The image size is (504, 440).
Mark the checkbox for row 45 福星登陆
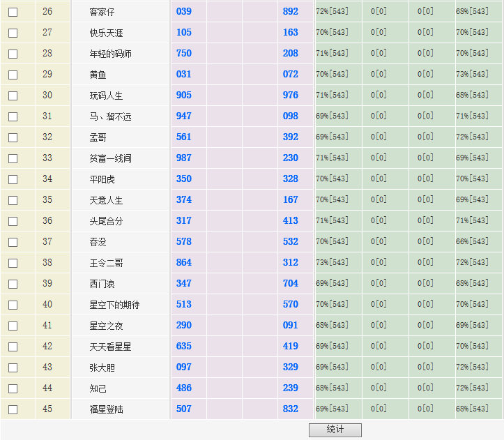(x=13, y=409)
